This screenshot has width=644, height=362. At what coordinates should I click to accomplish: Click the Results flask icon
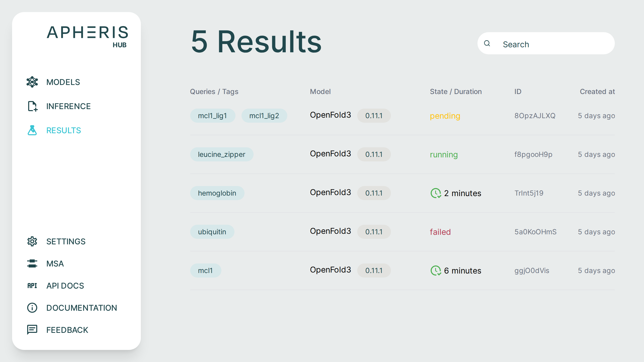[x=32, y=130]
